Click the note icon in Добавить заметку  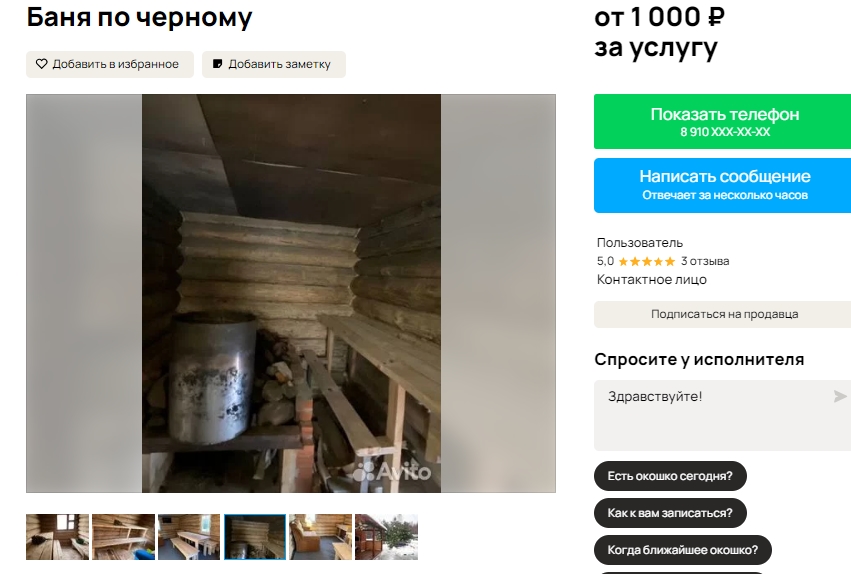click(x=217, y=64)
